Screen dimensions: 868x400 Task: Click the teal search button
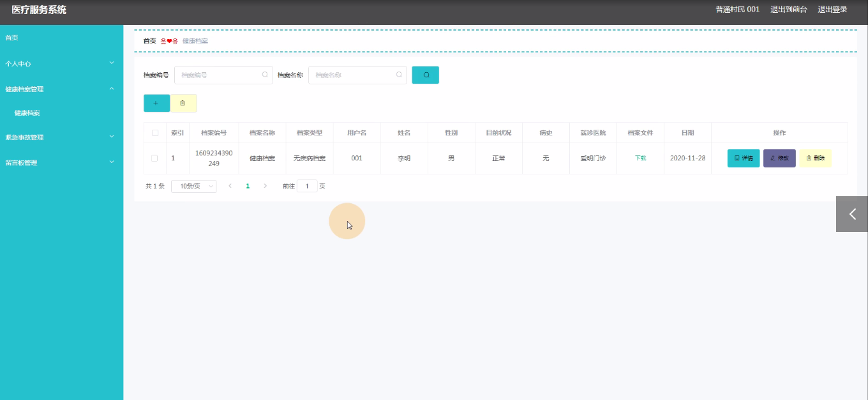tap(425, 75)
